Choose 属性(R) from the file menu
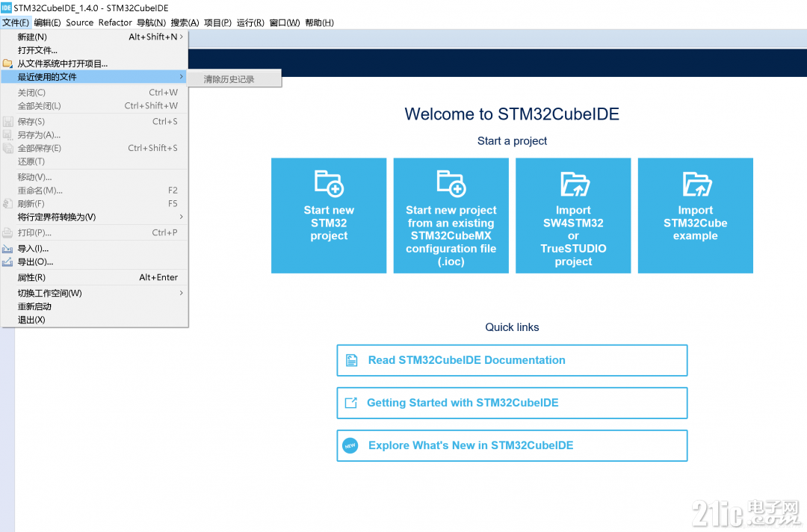The image size is (807, 532). pyautogui.click(x=95, y=277)
